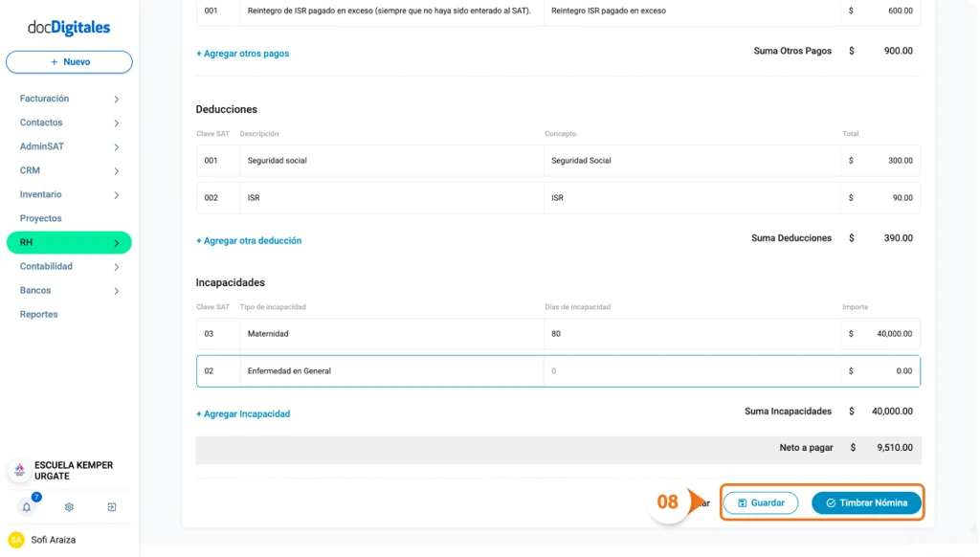
Task: Expand the AdminSAT menu chevron
Action: pyautogui.click(x=116, y=147)
